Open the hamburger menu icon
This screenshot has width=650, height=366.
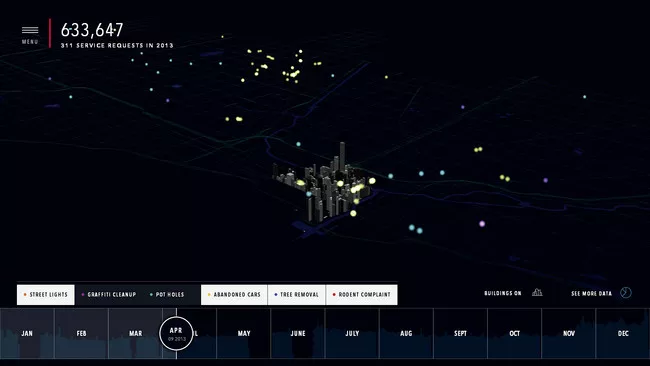coord(30,30)
